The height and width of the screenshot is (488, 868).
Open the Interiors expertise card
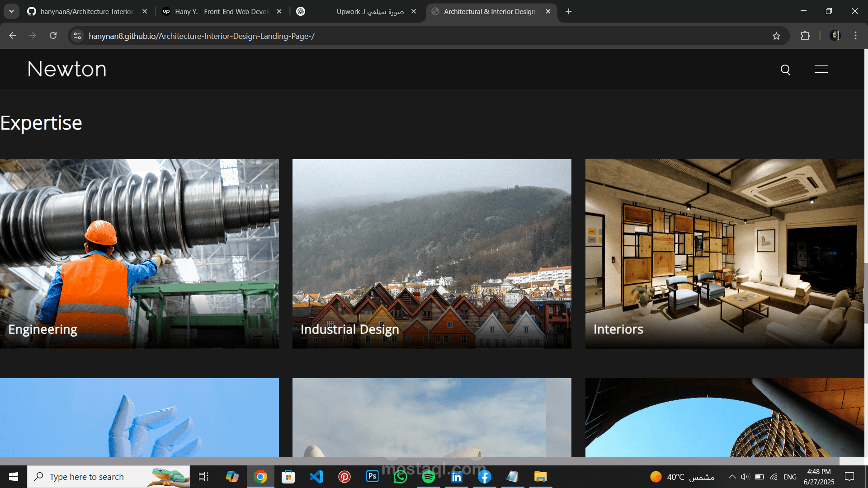pos(725,253)
